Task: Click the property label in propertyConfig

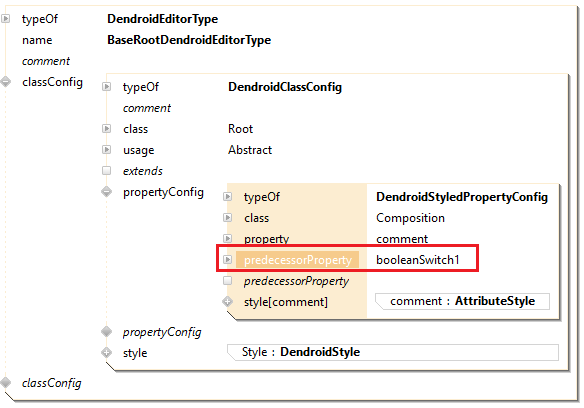Action: (266, 239)
